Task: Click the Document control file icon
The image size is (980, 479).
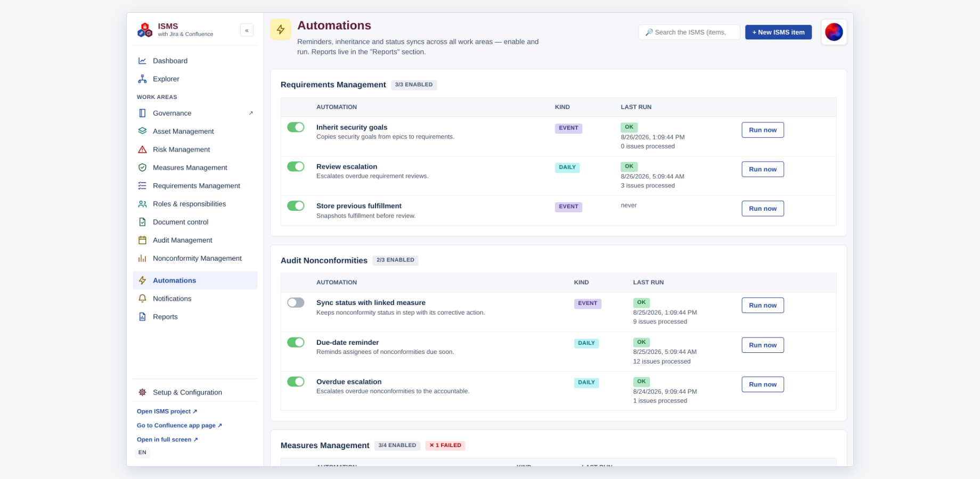Action: 142,222
